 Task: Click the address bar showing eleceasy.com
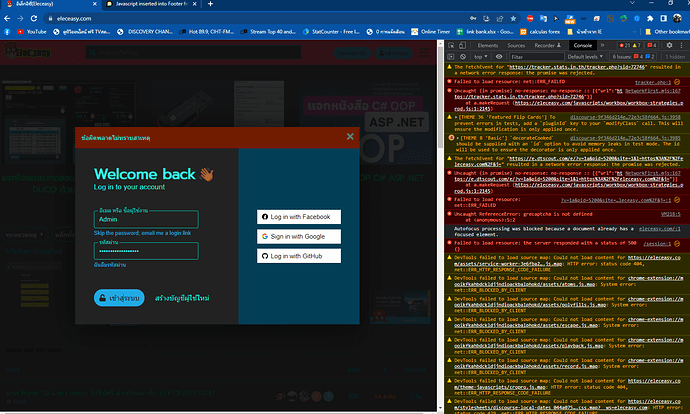pyautogui.click(x=255, y=18)
